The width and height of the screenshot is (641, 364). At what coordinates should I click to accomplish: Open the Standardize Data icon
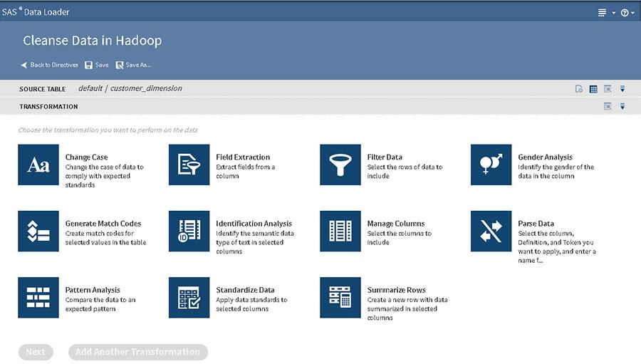click(189, 297)
